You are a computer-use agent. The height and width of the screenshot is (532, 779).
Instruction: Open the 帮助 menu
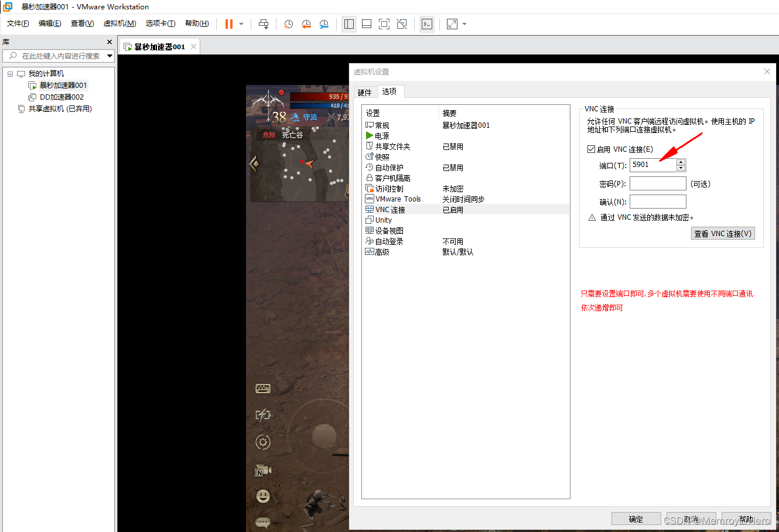[x=197, y=23]
